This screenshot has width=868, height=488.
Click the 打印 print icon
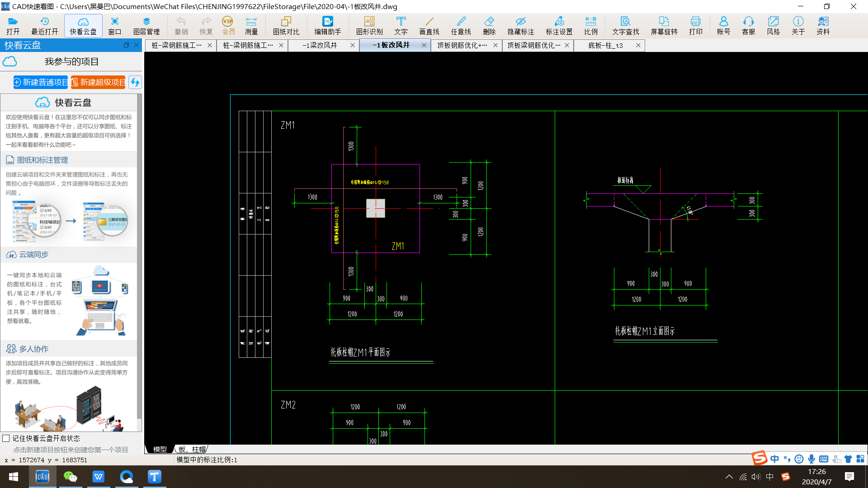(x=696, y=26)
